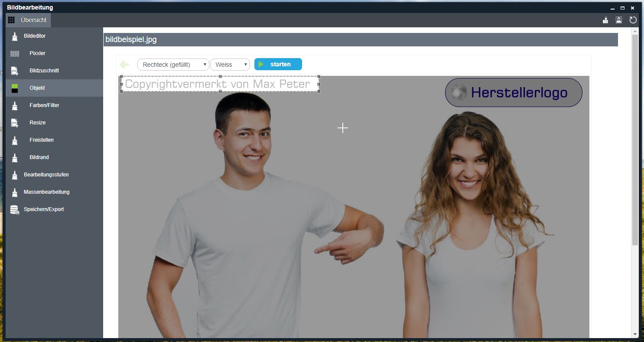Image resolution: width=644 pixels, height=342 pixels.
Task: Open the Weiss color dropdown
Action: point(230,65)
